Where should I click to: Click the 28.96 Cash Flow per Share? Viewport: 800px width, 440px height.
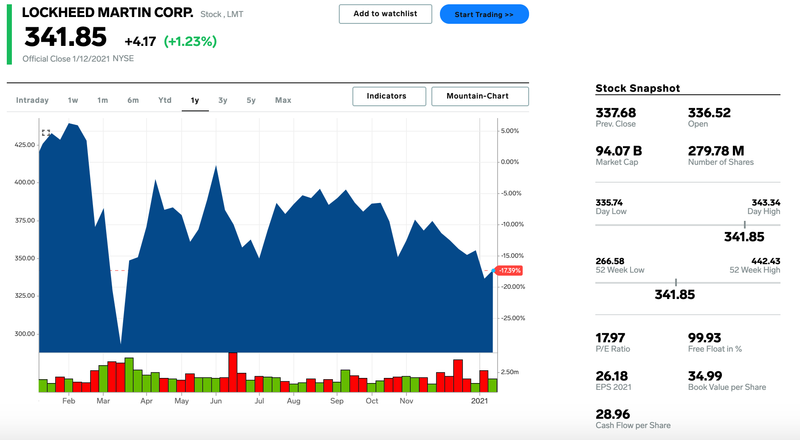tap(613, 414)
